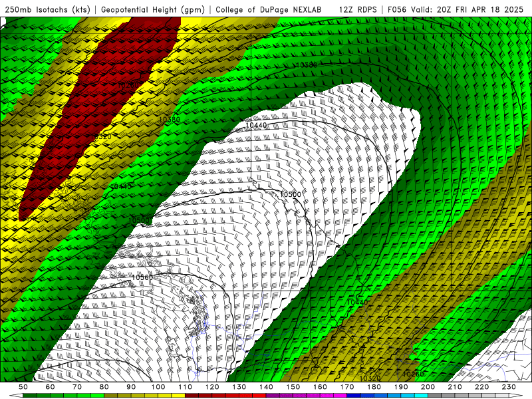Click the 90 knot label on the color scale

click(x=131, y=387)
